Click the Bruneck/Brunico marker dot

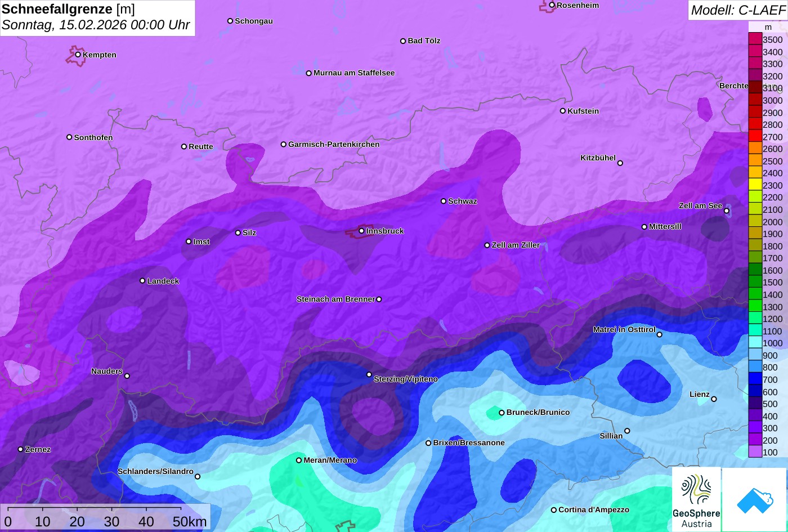(x=502, y=413)
